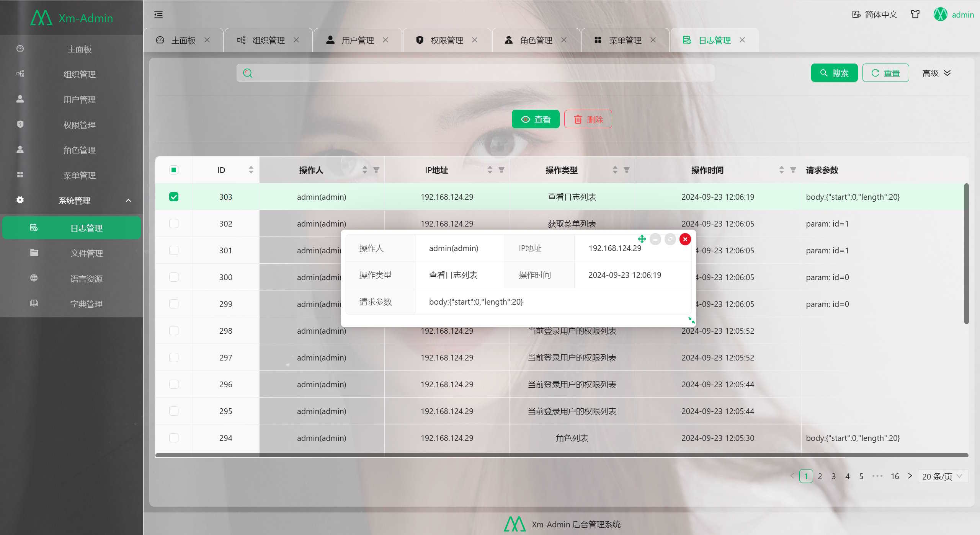Click the green 搜索 button
Image resolution: width=980 pixels, height=535 pixels.
(834, 73)
